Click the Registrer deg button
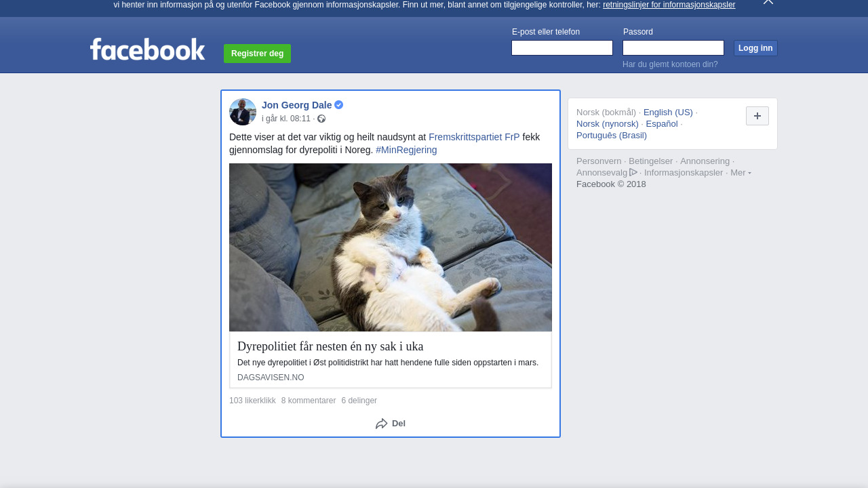This screenshot has height=488, width=868. 258,54
